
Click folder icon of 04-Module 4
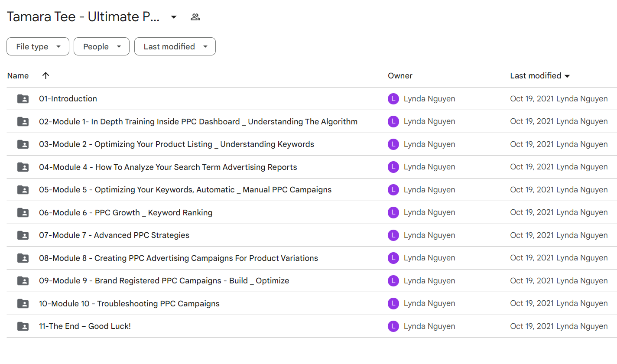pos(23,167)
